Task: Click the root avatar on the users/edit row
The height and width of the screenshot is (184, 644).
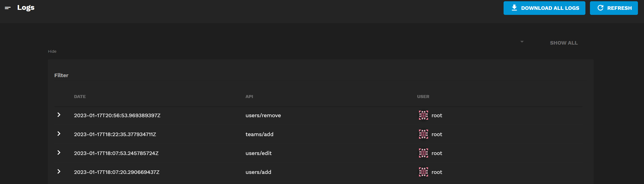Action: coord(423,153)
